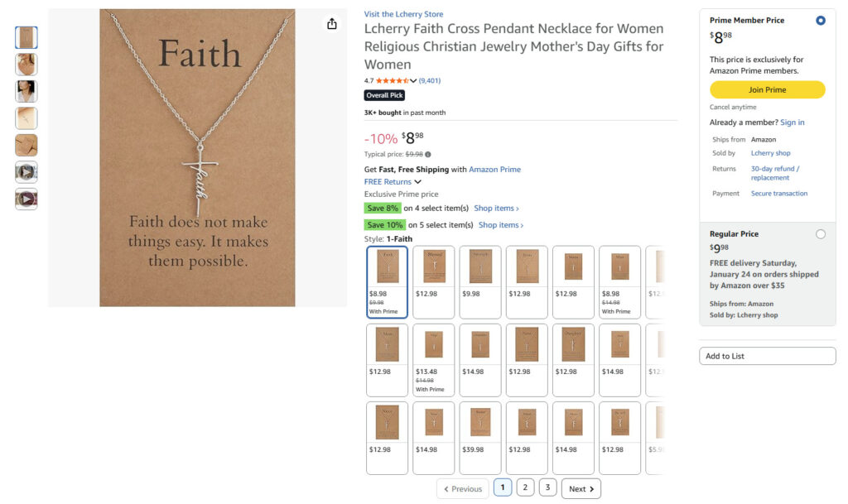Click the Join Prime button
Screen dimensions: 848x504
click(767, 89)
